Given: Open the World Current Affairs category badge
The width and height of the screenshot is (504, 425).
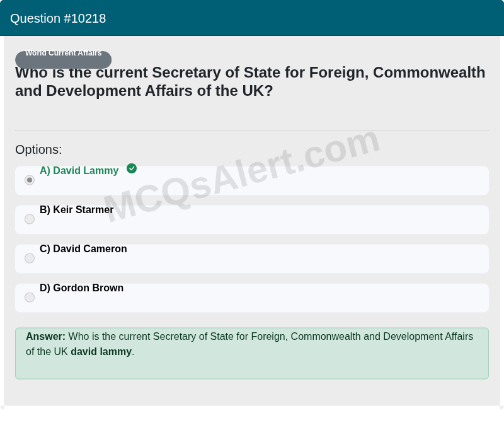Looking at the screenshot, I should pyautogui.click(x=64, y=59).
